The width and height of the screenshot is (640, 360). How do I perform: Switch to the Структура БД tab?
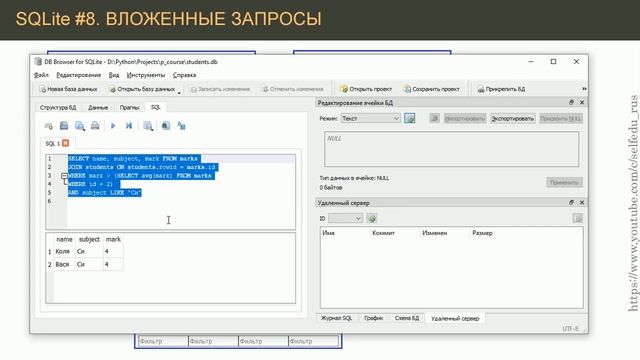(58, 107)
